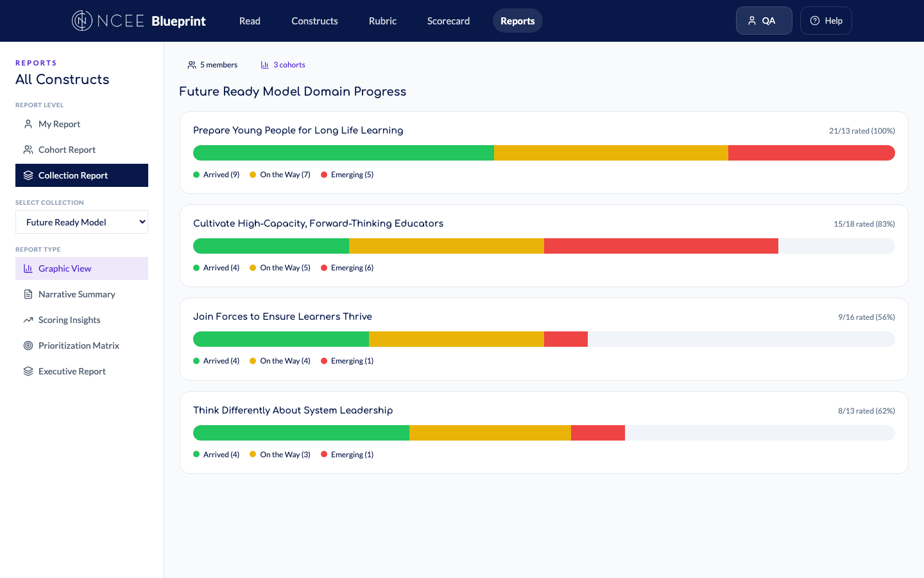Image resolution: width=924 pixels, height=578 pixels.
Task: Switch to the Constructs tab
Action: point(314,21)
